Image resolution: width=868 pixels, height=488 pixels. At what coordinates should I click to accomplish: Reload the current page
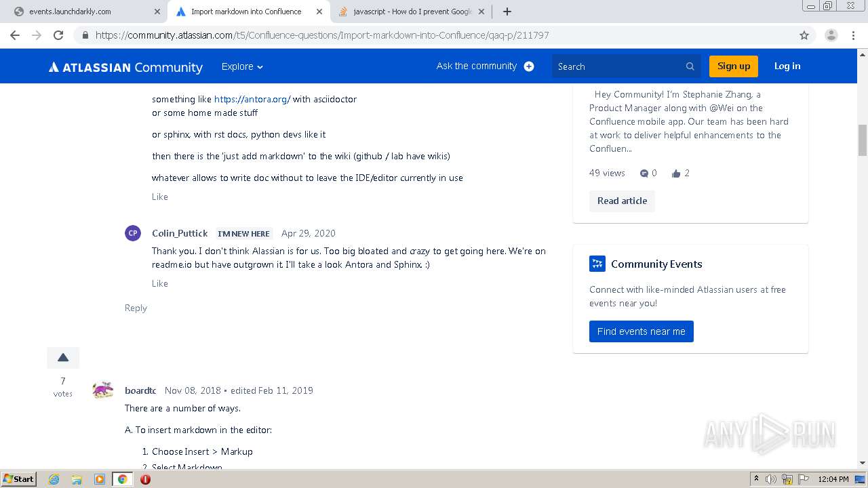(x=58, y=35)
